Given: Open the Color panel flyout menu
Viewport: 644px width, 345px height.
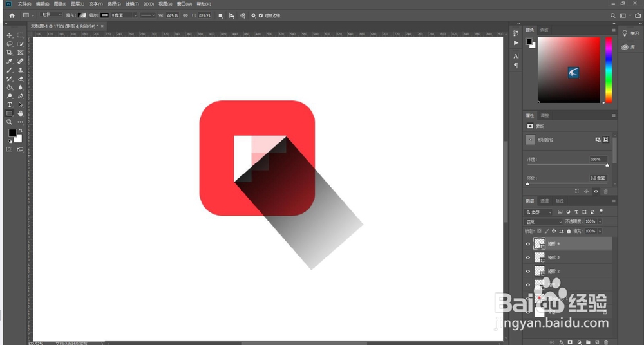Looking at the screenshot, I should (x=614, y=30).
